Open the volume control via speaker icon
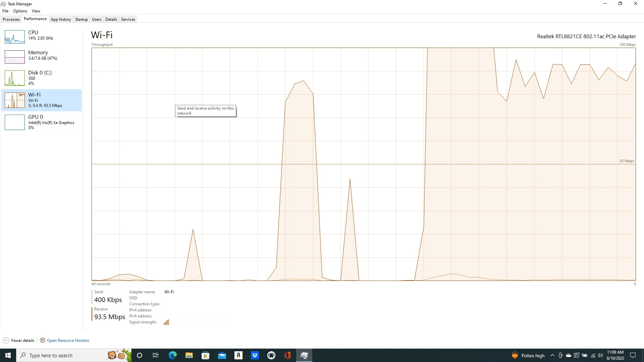Screen dimensions: 644x362 [600, 355]
